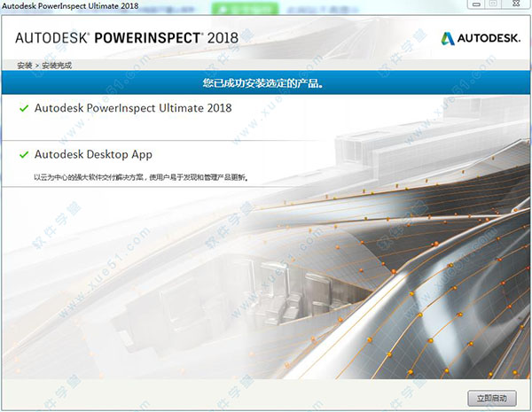Click the Desktop App description text line
532x412 pixels.
[140, 176]
